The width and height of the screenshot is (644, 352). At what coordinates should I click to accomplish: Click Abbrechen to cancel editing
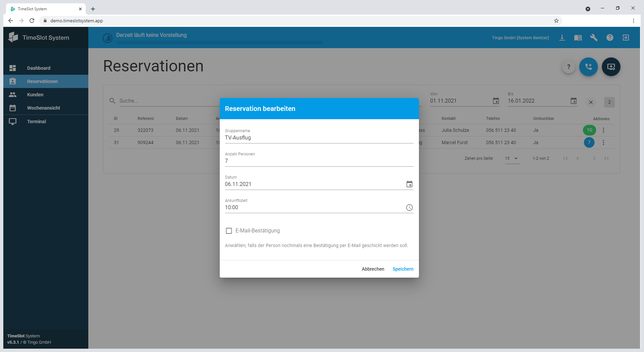pyautogui.click(x=373, y=269)
